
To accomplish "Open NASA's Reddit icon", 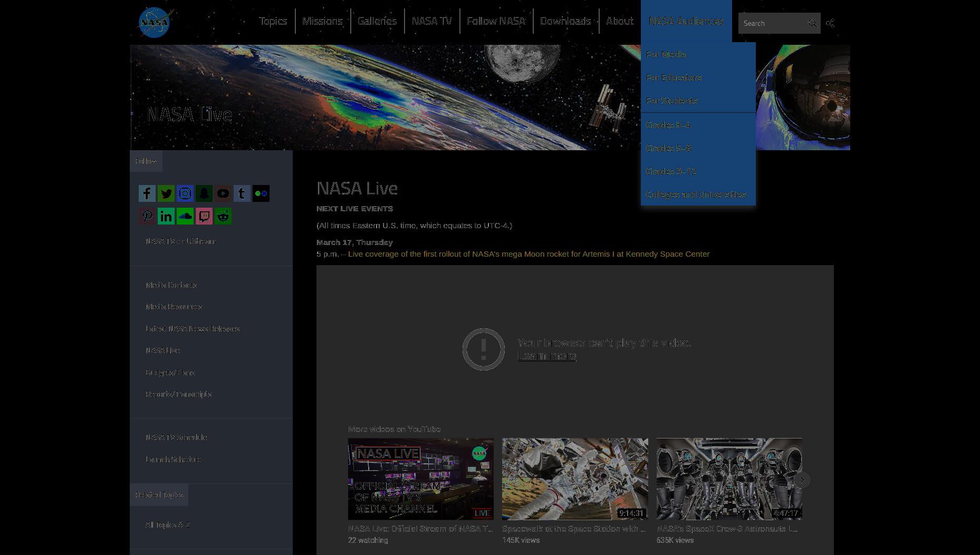I will pos(223,216).
